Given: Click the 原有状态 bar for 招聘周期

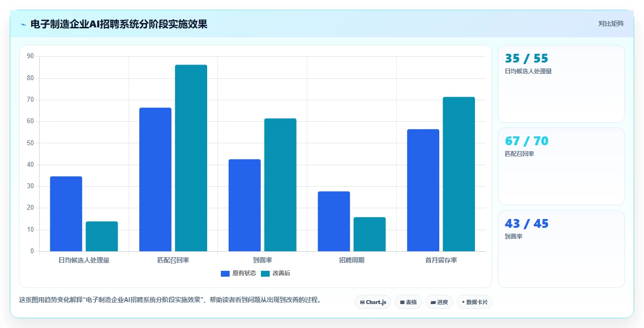Looking at the screenshot, I should (x=334, y=221).
